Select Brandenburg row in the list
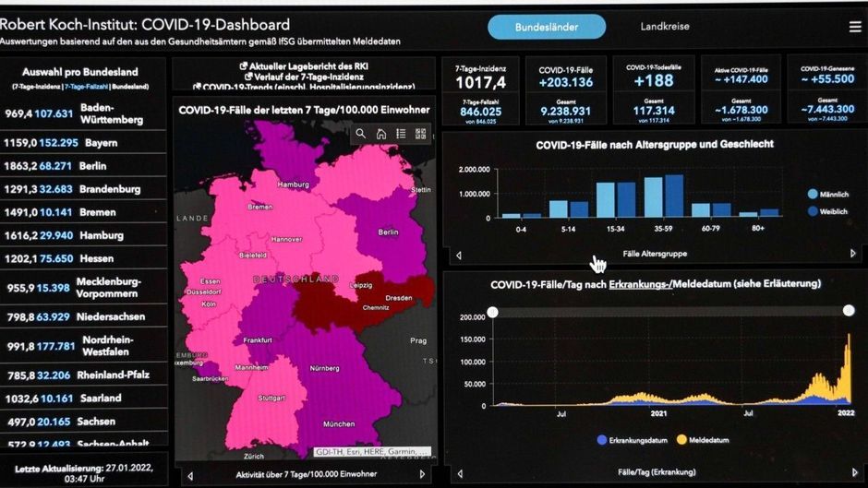The height and width of the screenshot is (488, 868). coord(83,189)
